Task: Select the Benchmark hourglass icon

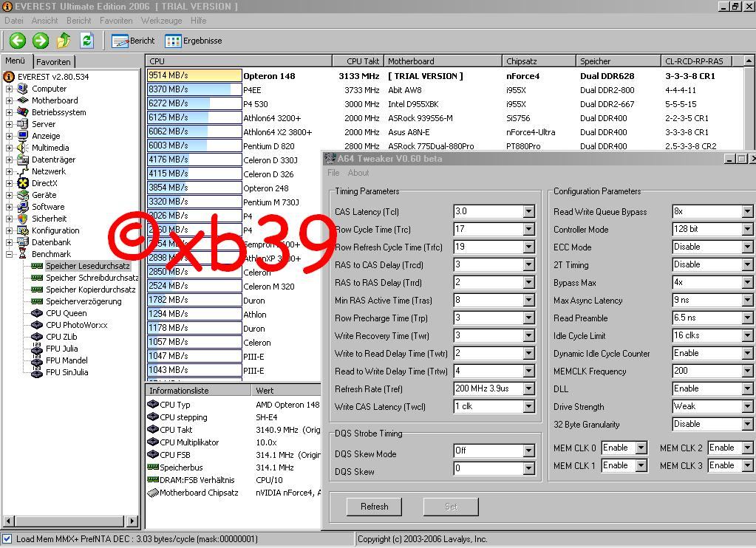Action: click(x=23, y=254)
